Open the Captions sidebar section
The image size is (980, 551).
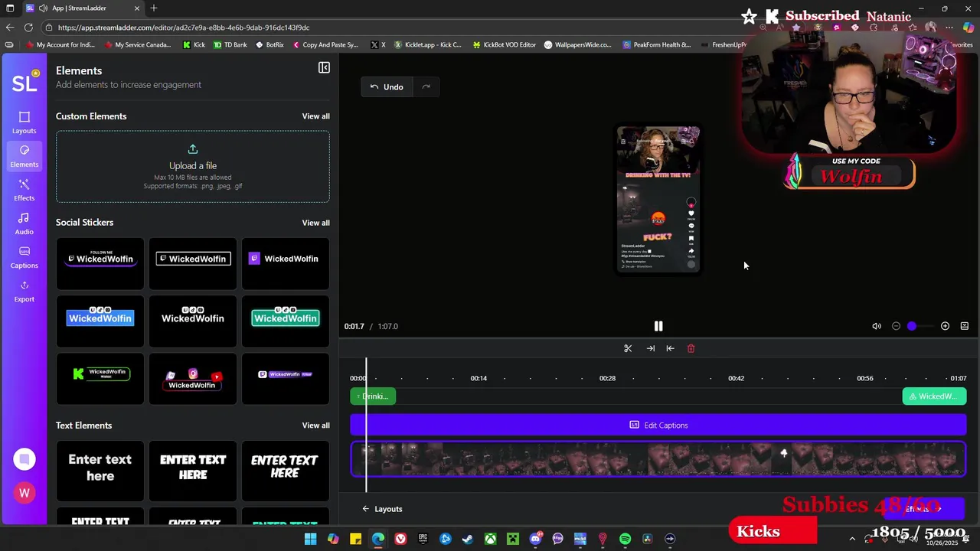pos(24,257)
